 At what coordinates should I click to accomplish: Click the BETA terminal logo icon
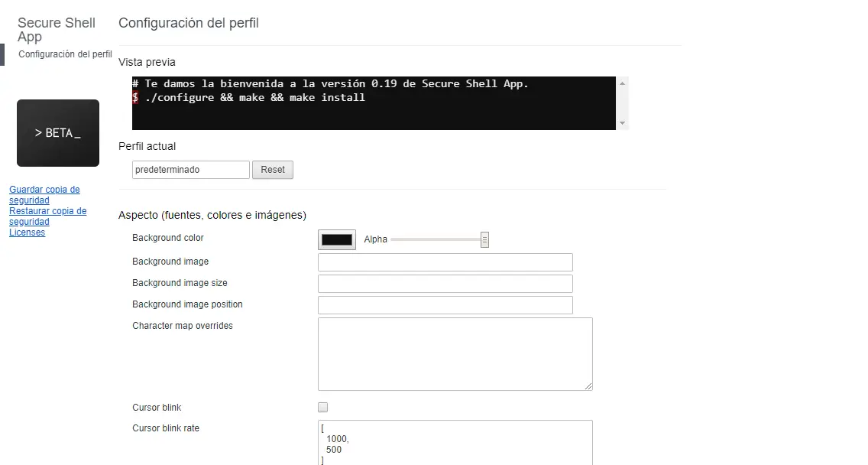[58, 133]
